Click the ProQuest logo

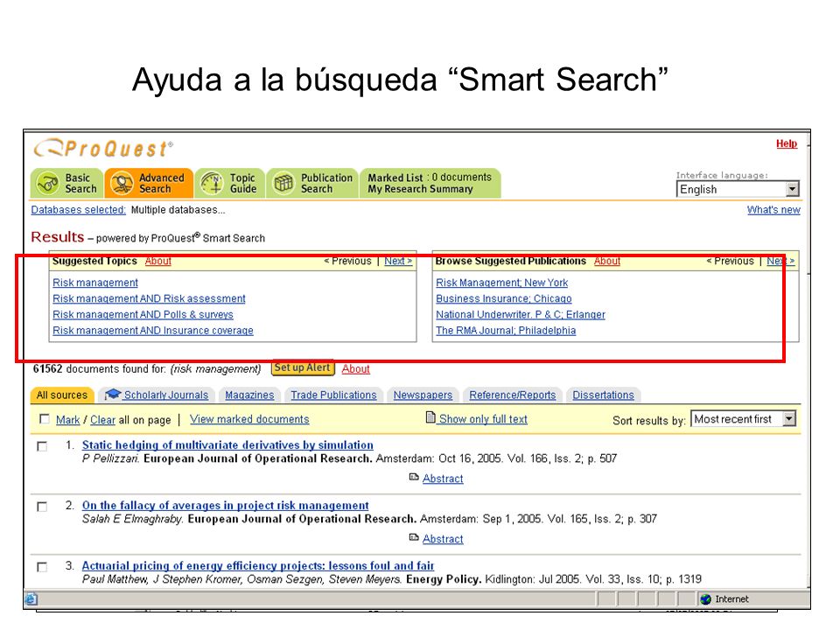pyautogui.click(x=103, y=149)
